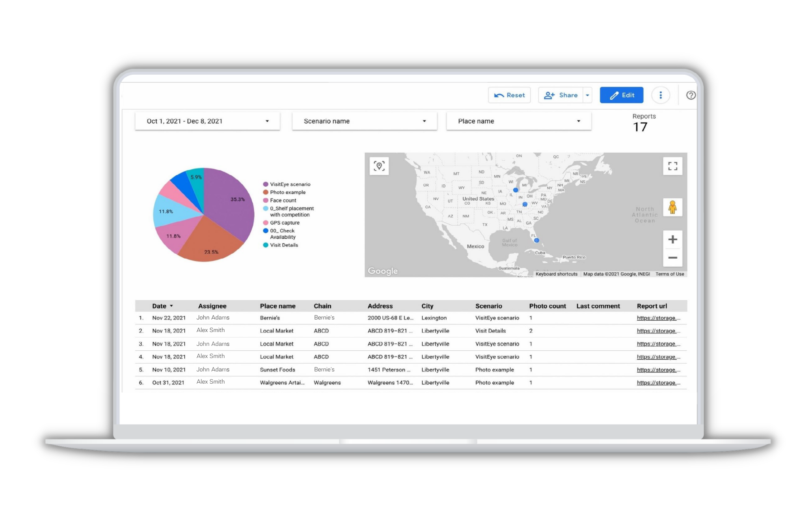This screenshot has height=522, width=812.
Task: Open the Oct 1 - Dec 8 date range picker
Action: [207, 121]
